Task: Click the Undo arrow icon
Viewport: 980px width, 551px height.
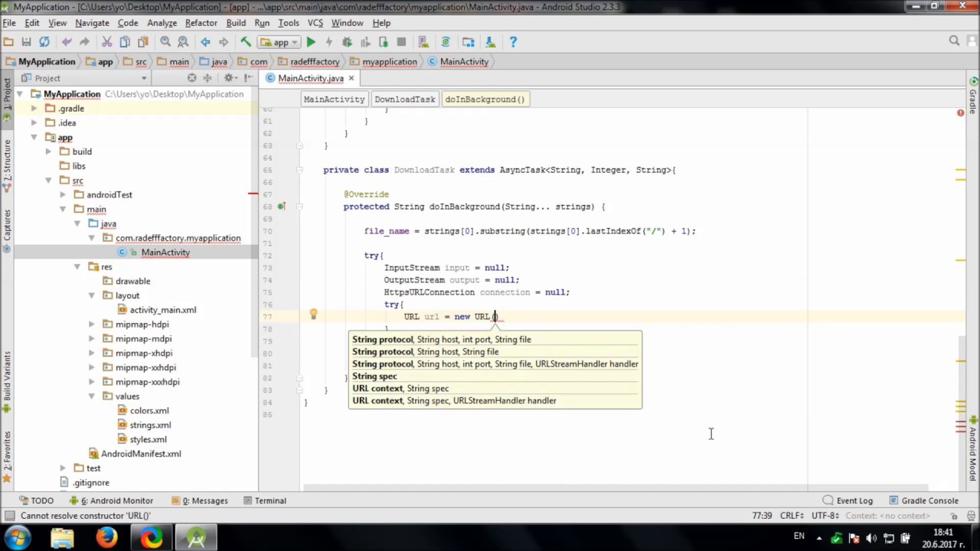Action: tap(67, 42)
